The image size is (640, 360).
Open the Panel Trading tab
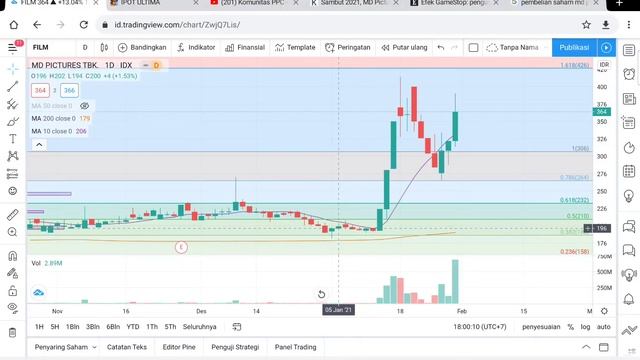coord(296,347)
